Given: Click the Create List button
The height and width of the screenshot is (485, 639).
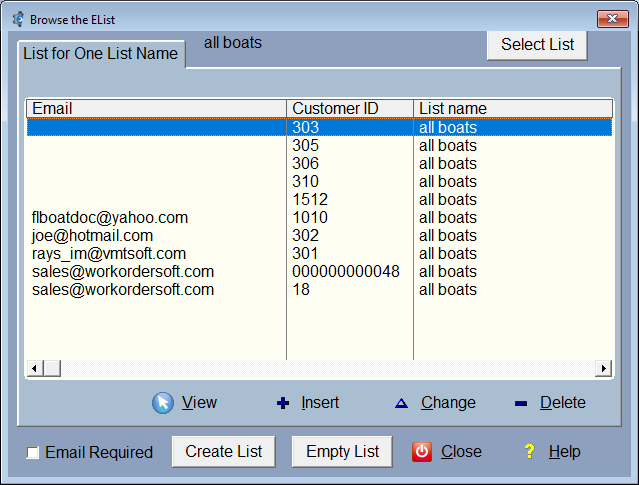Looking at the screenshot, I should coord(224,452).
